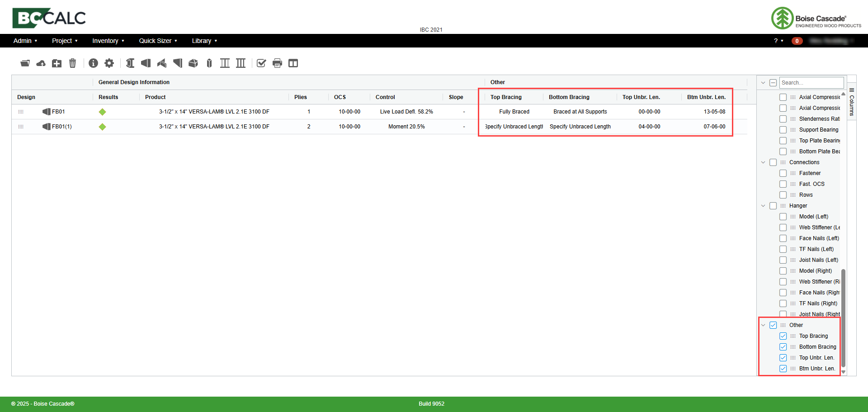
Task: Click the green result diamond for FB01(1)
Action: click(103, 127)
